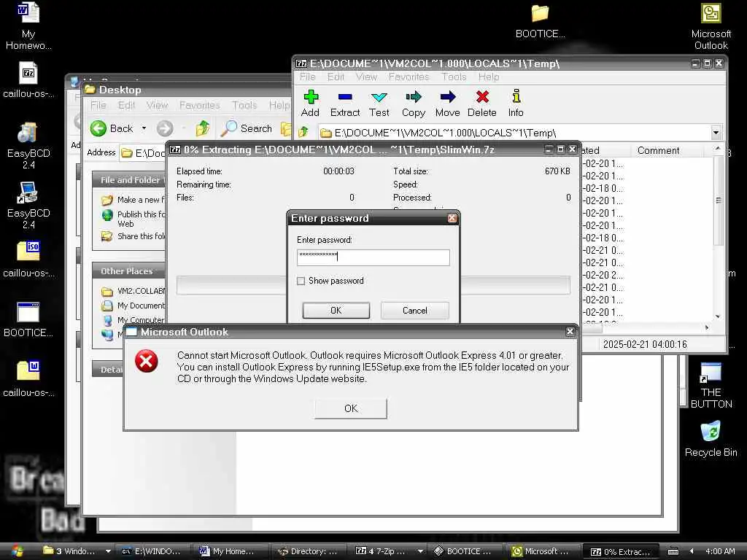
Task: Click the Test icon in 7-Zip toolbar
Action: 379,97
